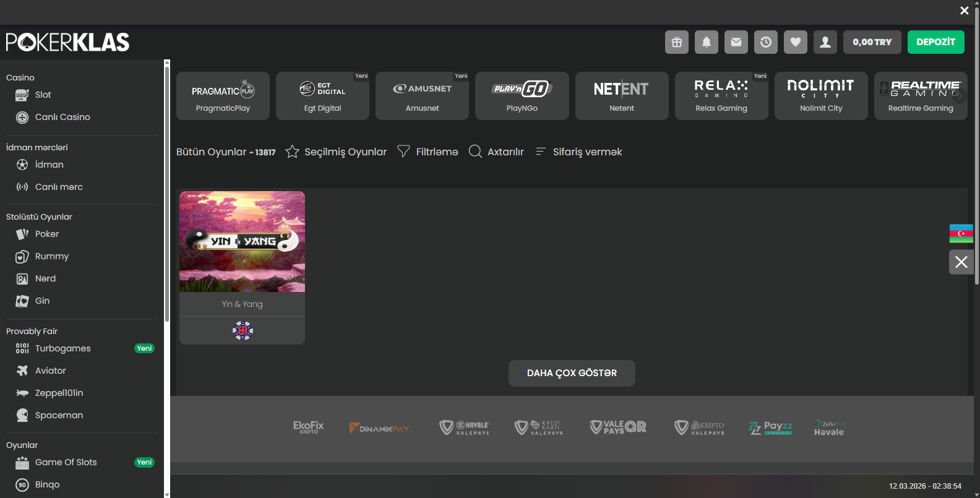Screen dimensions: 980x498
Task: Click the Canlı Casino chip icon
Action: click(x=22, y=118)
